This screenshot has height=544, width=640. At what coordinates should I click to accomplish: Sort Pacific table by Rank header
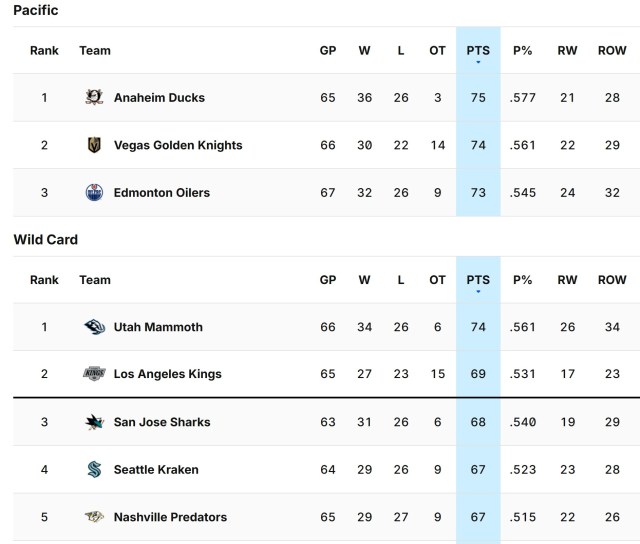pyautogui.click(x=44, y=50)
